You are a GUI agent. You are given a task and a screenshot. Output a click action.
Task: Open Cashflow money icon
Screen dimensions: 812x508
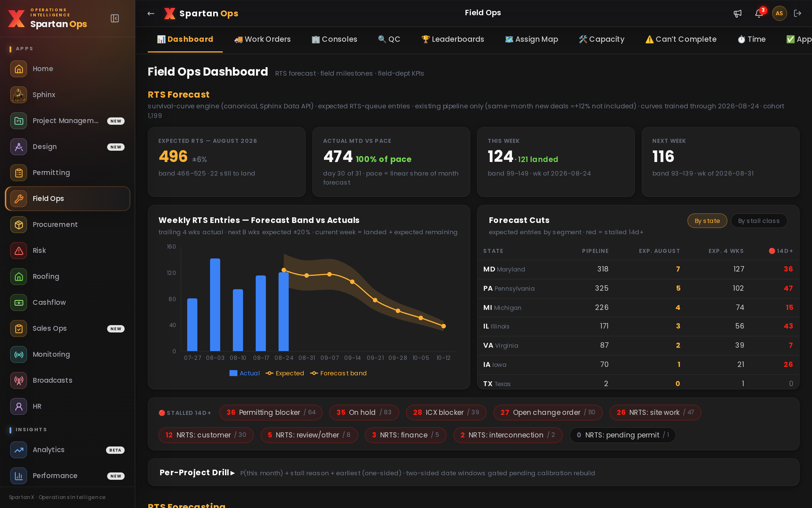19,302
